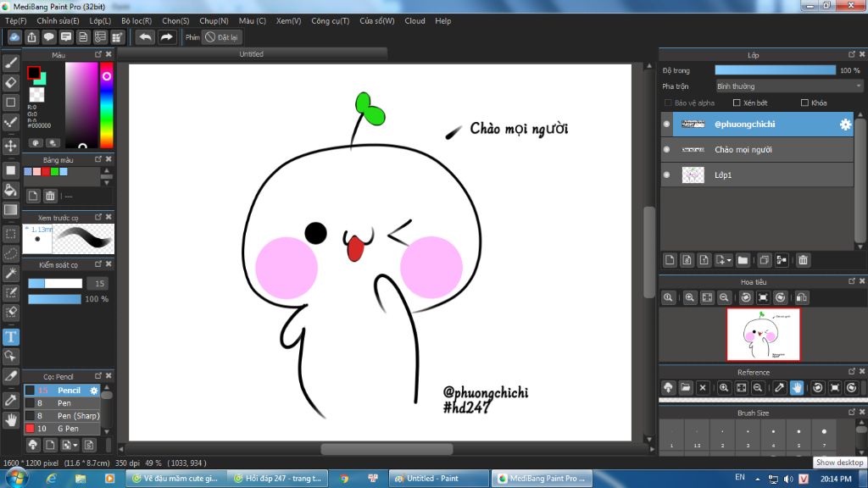Zoom in on the Hoa tiêu navigator
Viewport: 868px width, 488px height.
click(690, 297)
